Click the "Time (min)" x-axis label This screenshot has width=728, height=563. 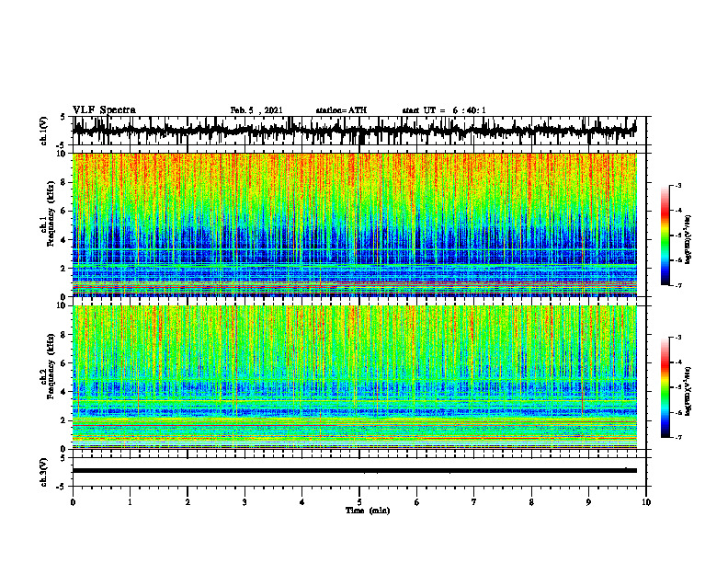point(368,511)
